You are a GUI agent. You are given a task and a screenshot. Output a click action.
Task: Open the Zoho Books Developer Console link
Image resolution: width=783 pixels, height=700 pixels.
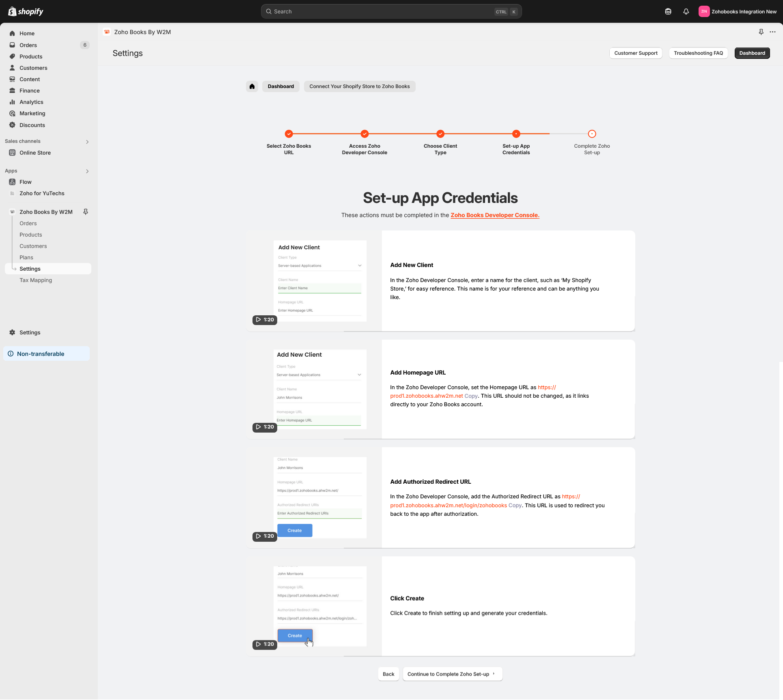(x=495, y=215)
